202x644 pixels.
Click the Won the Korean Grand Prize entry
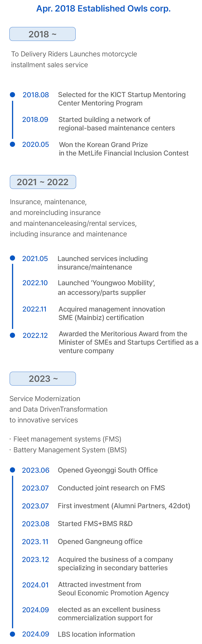(x=124, y=149)
